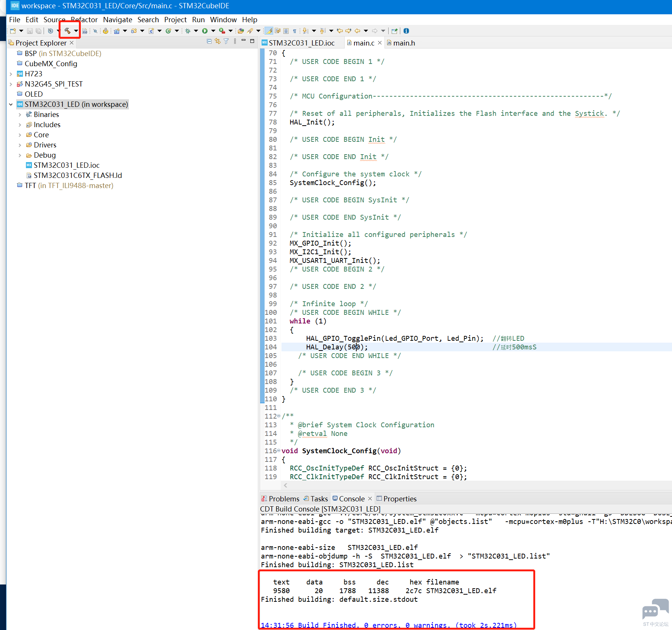This screenshot has width=672, height=630.
Task: Expand the N32G45_SPI_TEST project
Action: point(11,84)
